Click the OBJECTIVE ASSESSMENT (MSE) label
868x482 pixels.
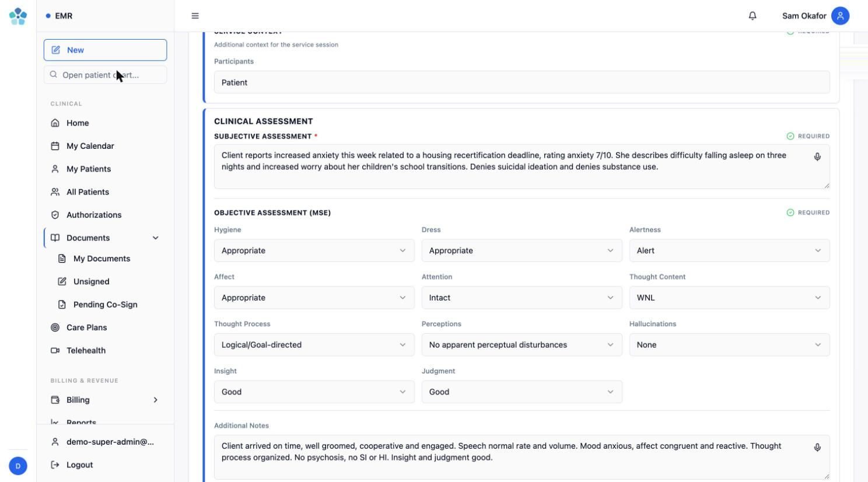point(272,212)
